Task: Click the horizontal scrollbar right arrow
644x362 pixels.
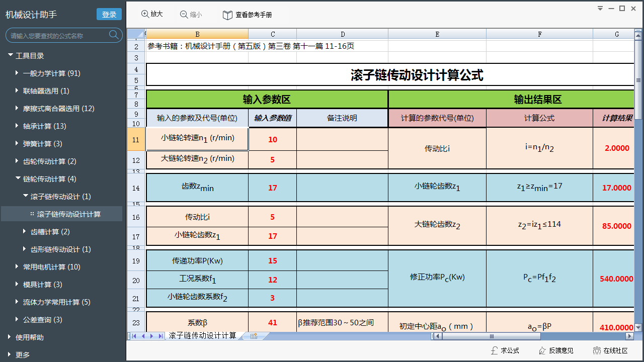Action: coord(629,336)
